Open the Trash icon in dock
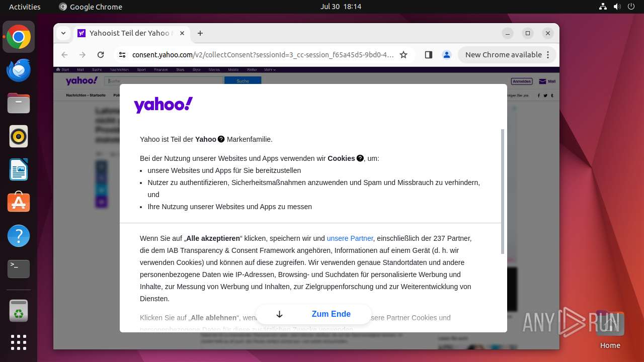This screenshot has height=362, width=644. [x=19, y=311]
